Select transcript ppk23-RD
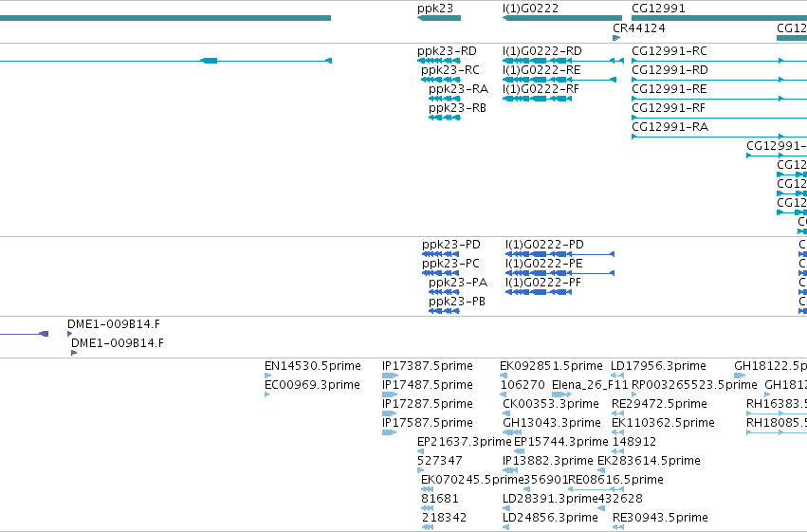The height and width of the screenshot is (532, 807). (447, 51)
